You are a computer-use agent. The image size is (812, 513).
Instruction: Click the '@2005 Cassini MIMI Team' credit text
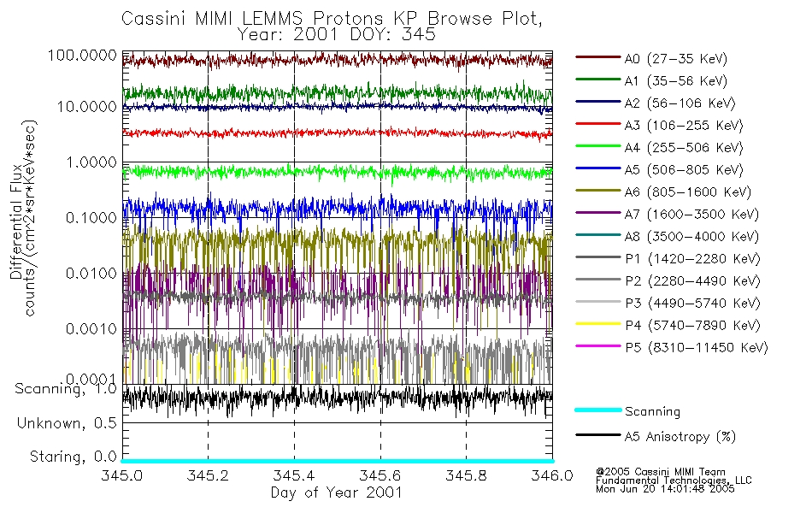[660, 472]
